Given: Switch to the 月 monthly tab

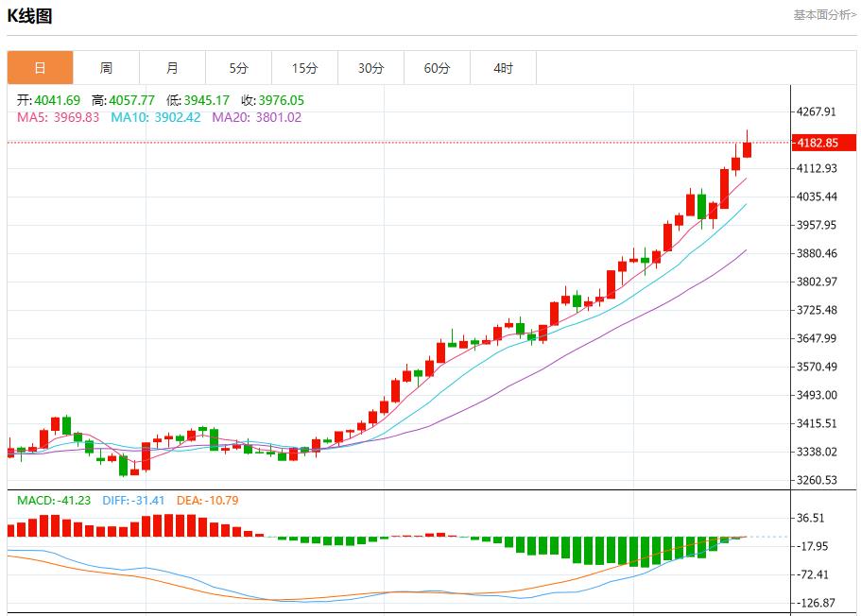Looking at the screenshot, I should point(172,68).
